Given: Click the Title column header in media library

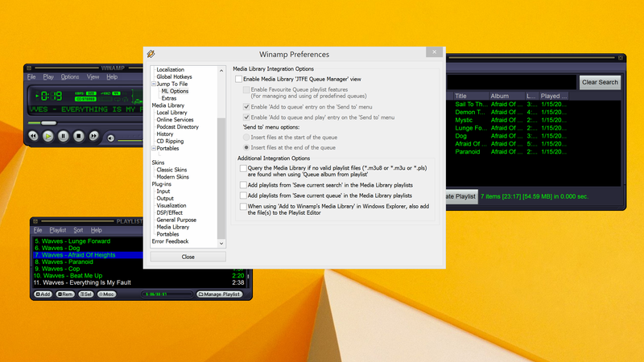Looking at the screenshot, I should point(470,96).
